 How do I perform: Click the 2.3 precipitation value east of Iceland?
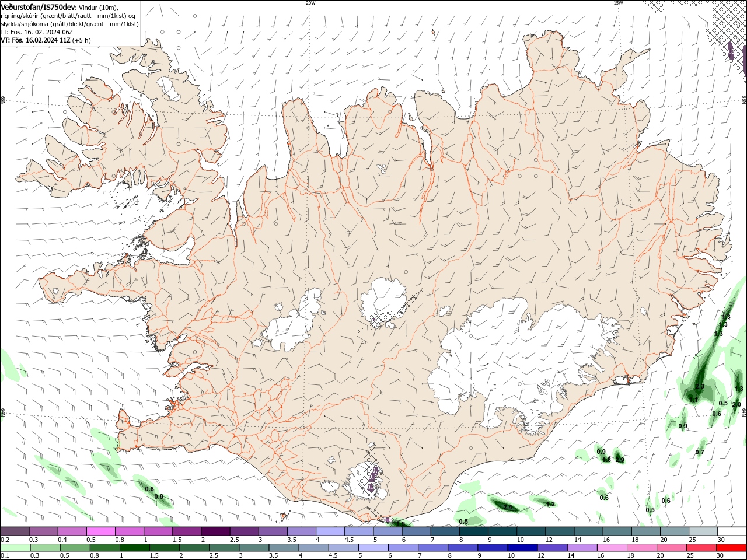click(700, 386)
